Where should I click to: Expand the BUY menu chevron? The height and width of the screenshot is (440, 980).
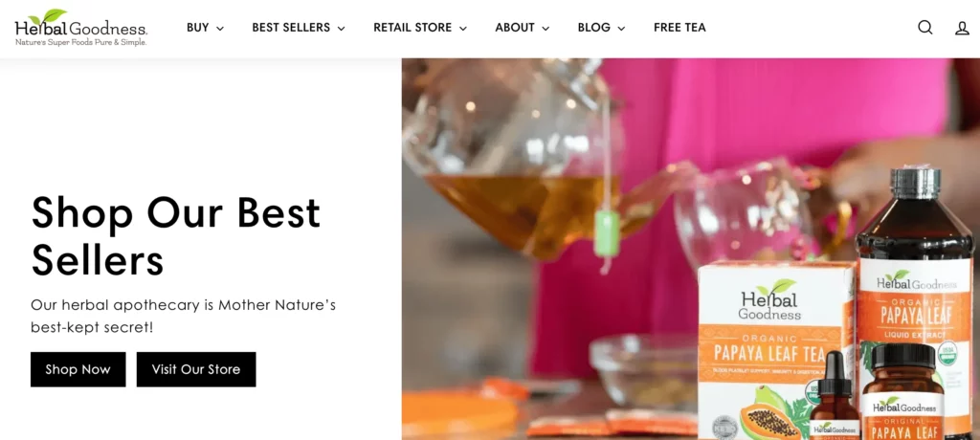click(220, 28)
